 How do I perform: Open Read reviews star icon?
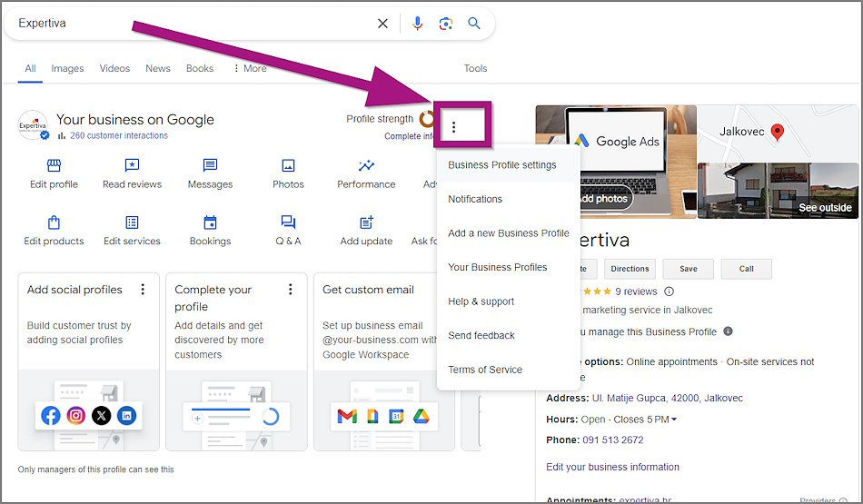click(132, 165)
